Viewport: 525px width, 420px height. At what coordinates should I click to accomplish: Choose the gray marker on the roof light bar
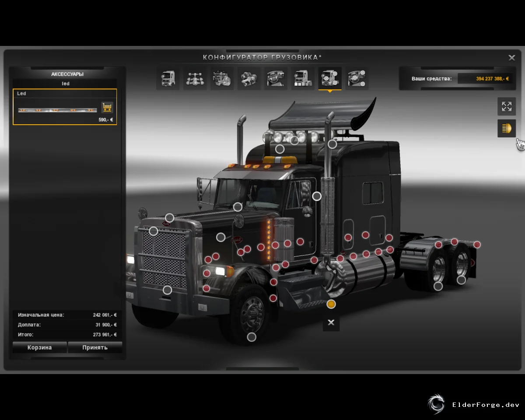click(x=294, y=140)
